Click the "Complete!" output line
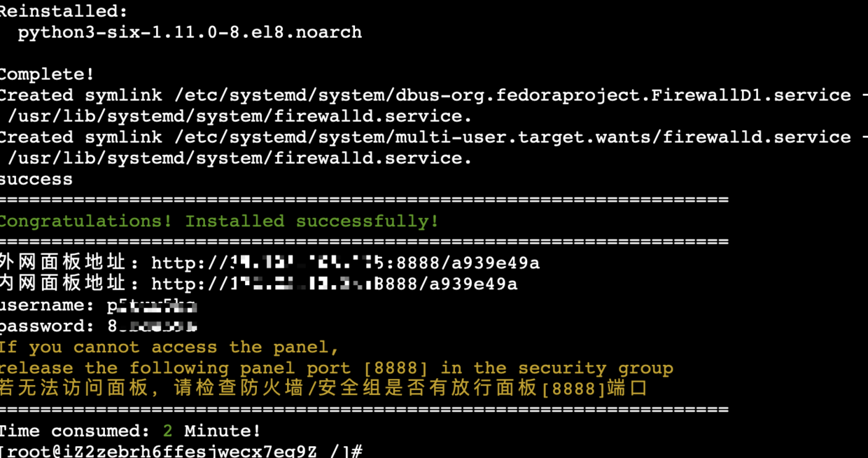This screenshot has height=458, width=868. pos(47,74)
